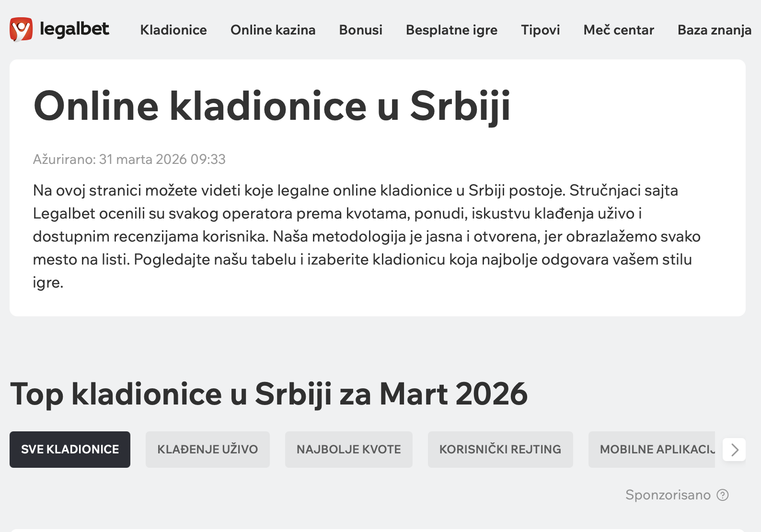Select the SVE KLADIONICE filter tab
The height and width of the screenshot is (532, 761).
pyautogui.click(x=70, y=449)
